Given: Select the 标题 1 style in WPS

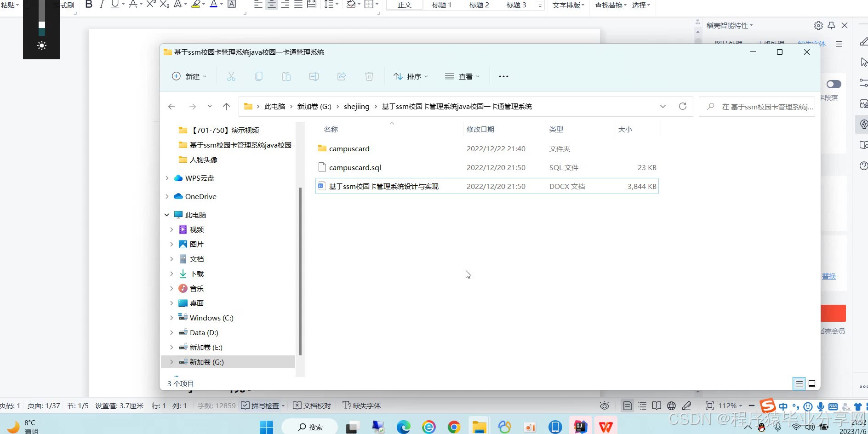Looking at the screenshot, I should tap(442, 5).
